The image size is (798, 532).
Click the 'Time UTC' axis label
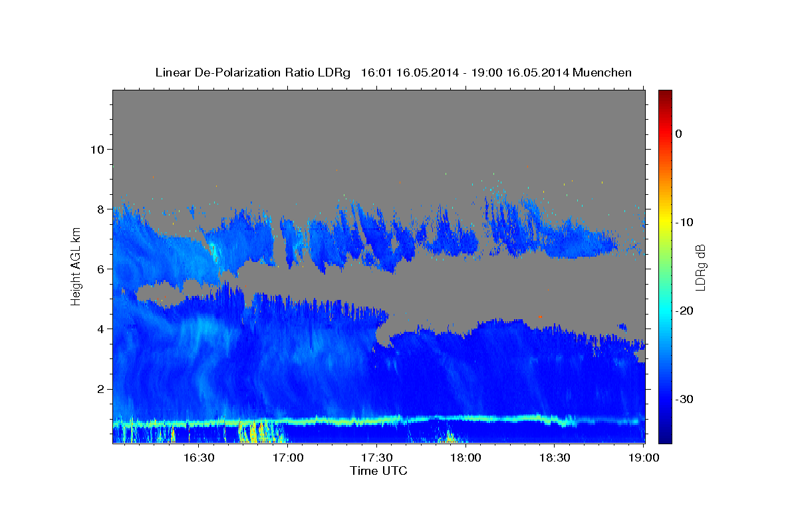point(378,471)
